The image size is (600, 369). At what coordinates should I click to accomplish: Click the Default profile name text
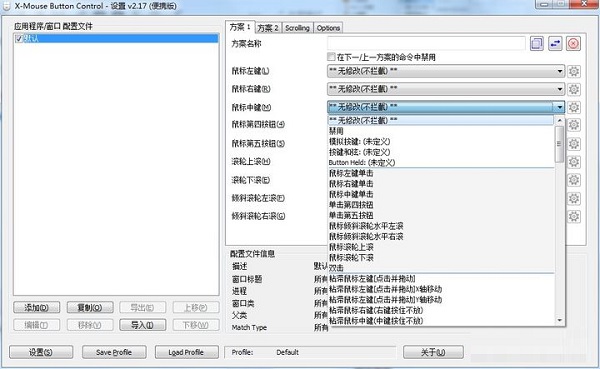(287, 352)
